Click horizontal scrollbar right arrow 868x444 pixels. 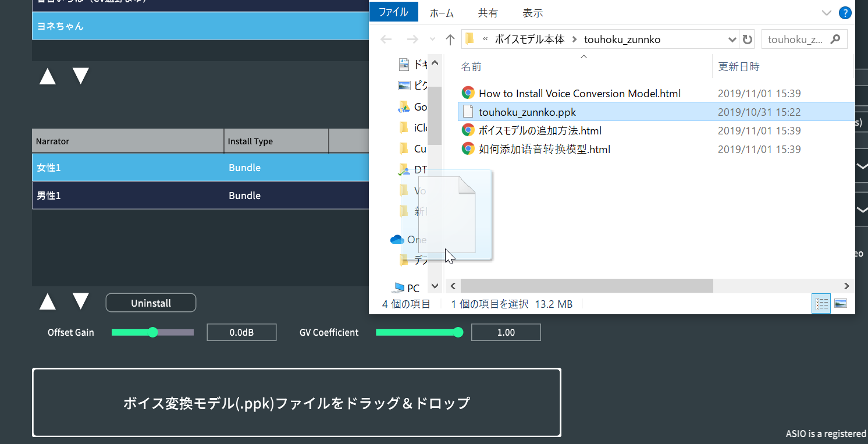[848, 286]
